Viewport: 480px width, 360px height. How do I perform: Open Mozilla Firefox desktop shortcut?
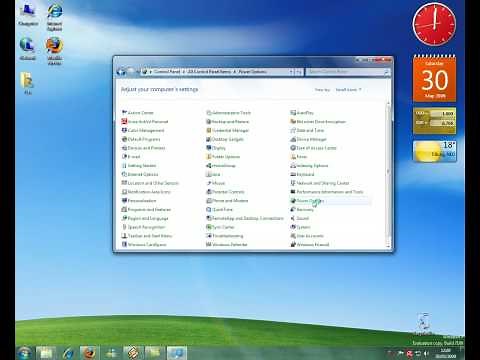pyautogui.click(x=54, y=50)
